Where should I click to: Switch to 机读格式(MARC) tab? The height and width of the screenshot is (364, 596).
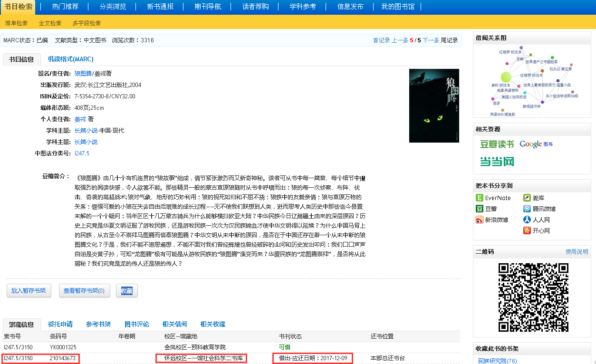[x=70, y=59]
